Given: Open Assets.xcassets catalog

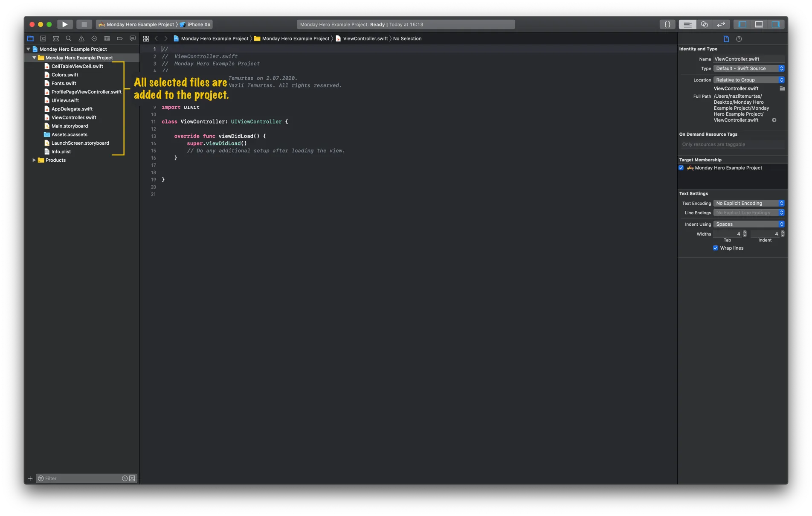Looking at the screenshot, I should tap(69, 134).
